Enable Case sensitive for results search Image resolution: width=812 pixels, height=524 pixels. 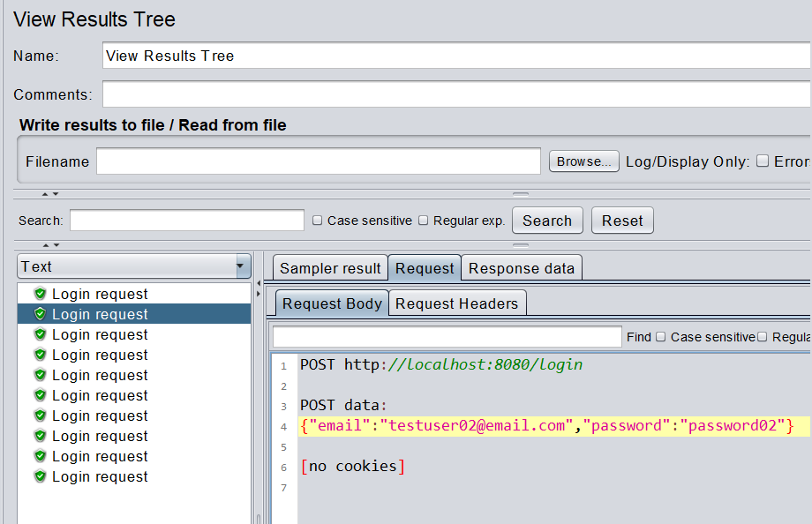pyautogui.click(x=318, y=221)
